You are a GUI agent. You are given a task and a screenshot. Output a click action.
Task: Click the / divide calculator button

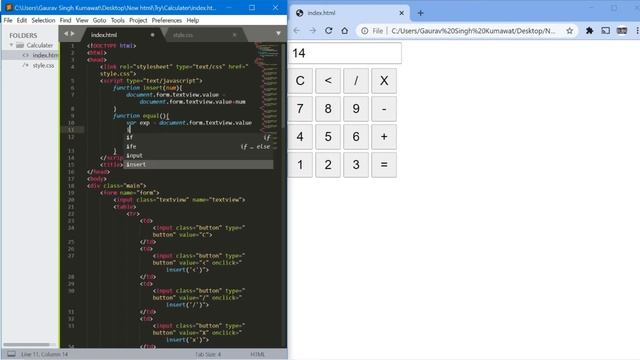[356, 81]
